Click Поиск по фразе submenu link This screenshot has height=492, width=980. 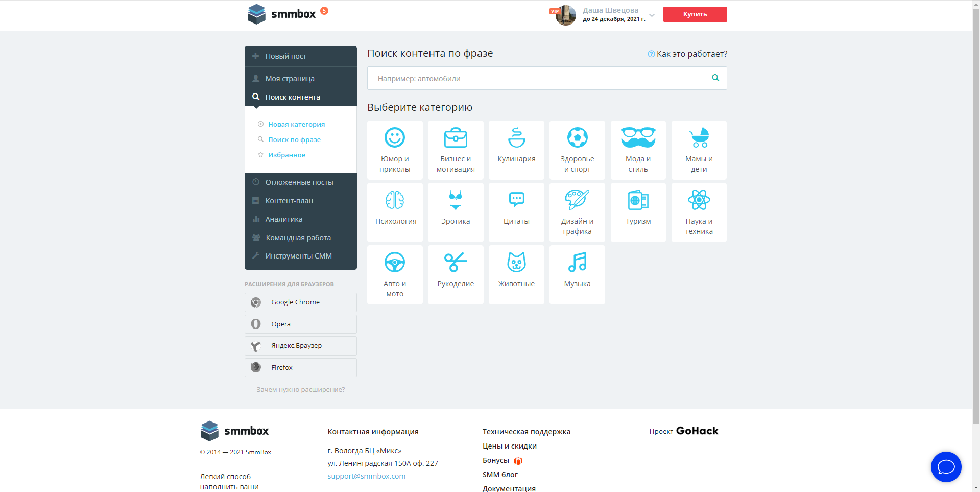pos(294,139)
